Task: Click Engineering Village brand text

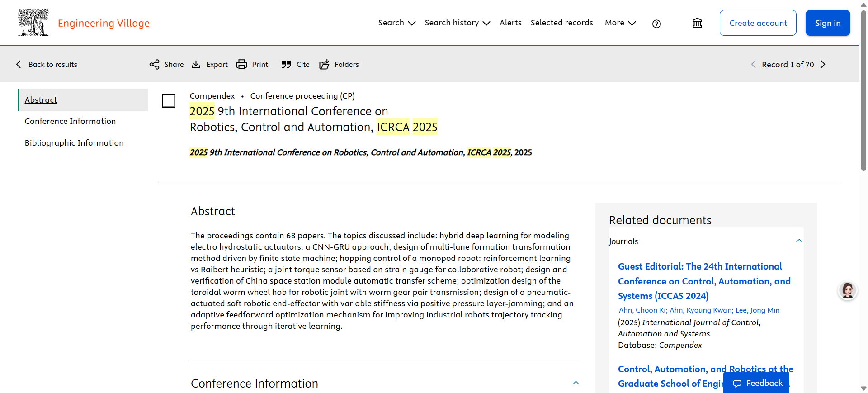Action: [104, 23]
